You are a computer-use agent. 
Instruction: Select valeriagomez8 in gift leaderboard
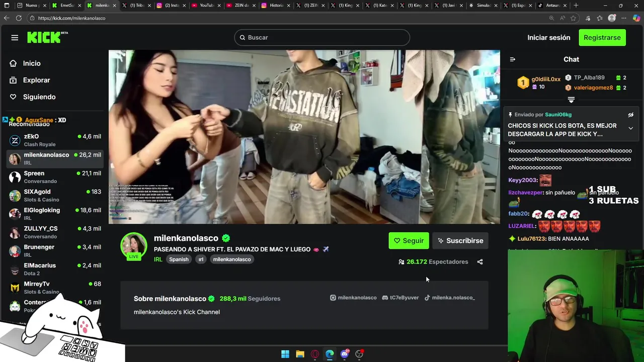(593, 87)
